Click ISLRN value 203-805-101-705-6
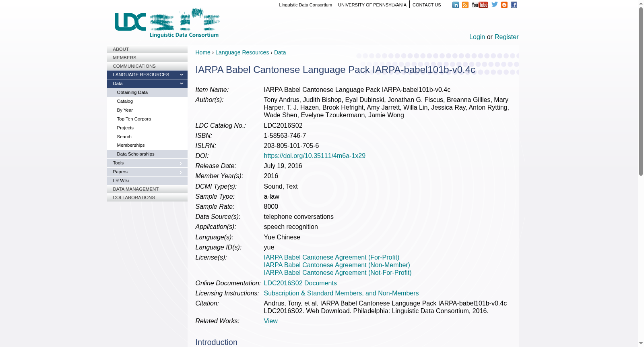644x347 pixels. pyautogui.click(x=291, y=145)
